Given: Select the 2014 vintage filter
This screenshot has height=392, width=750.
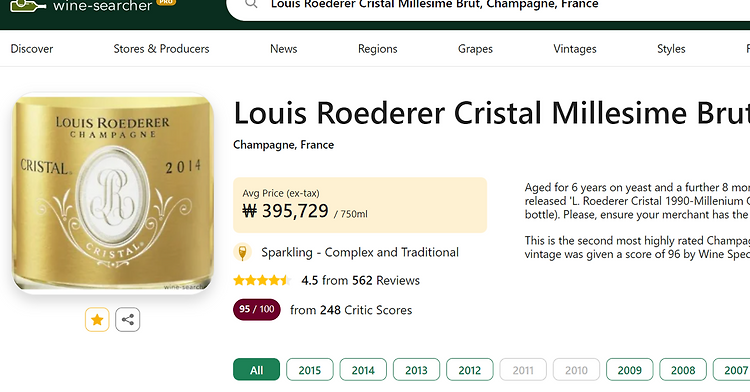Looking at the screenshot, I should click(363, 370).
